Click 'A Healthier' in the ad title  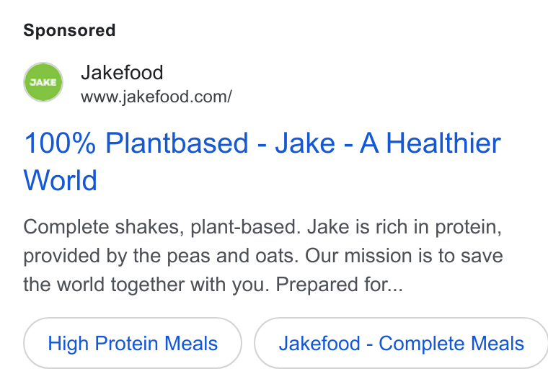coord(430,143)
